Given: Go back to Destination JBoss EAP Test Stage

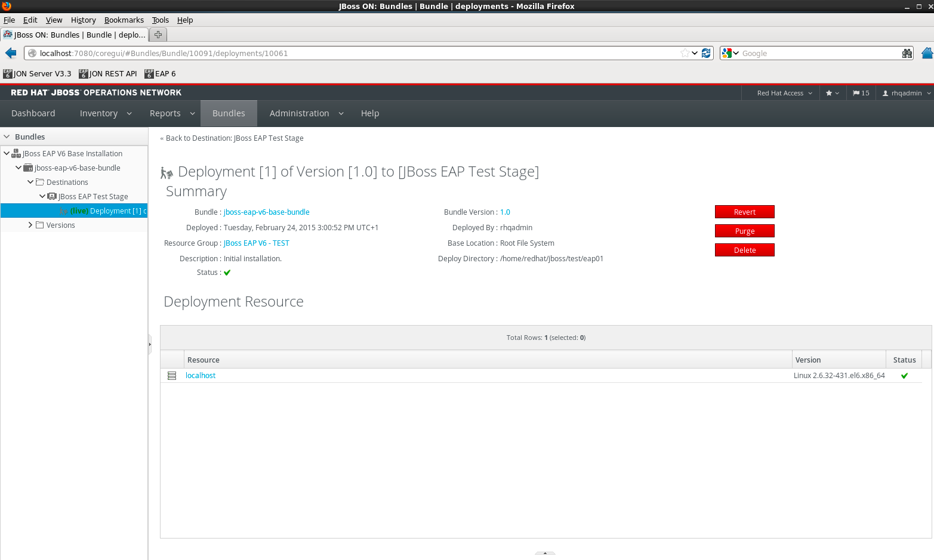Looking at the screenshot, I should 232,138.
